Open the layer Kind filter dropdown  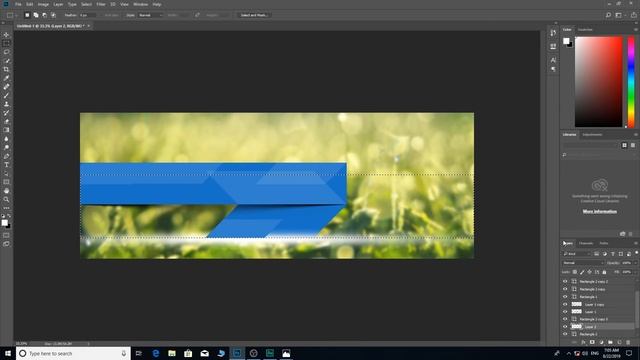[576, 254]
